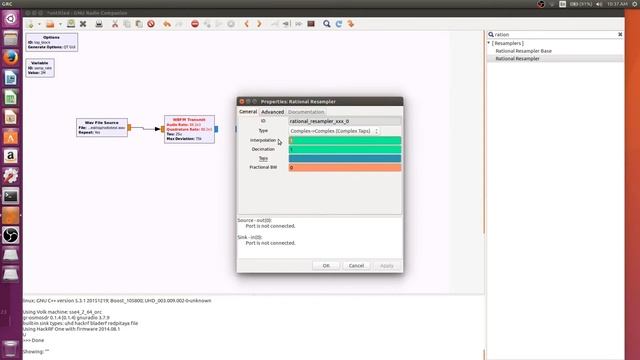Click the disable block toolbar icon
This screenshot has height=360, width=640.
(286, 24)
